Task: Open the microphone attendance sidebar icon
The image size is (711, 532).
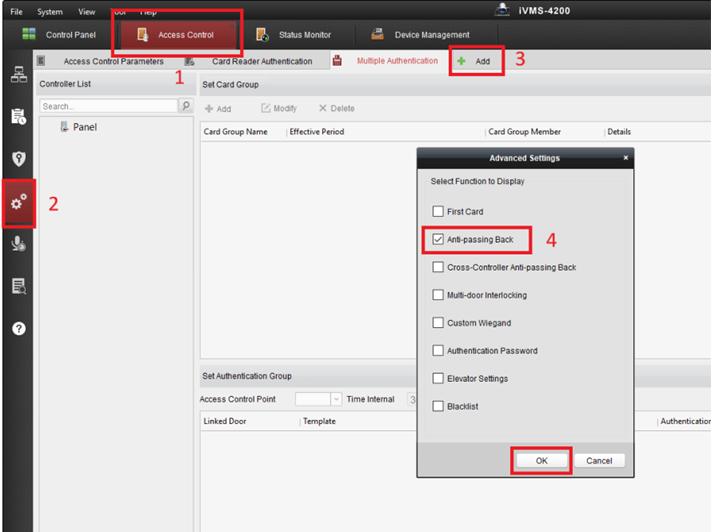Action: pyautogui.click(x=19, y=244)
